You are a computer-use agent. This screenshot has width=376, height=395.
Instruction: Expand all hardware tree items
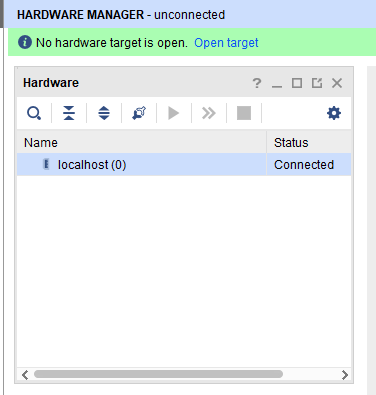[104, 113]
